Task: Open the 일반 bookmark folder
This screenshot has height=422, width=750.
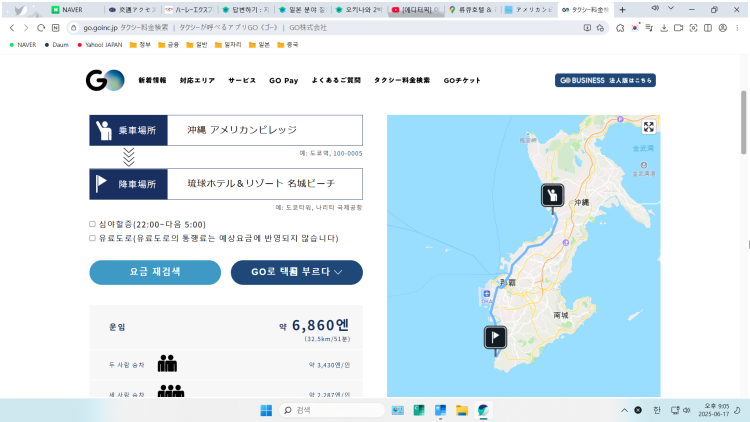Action: tap(197, 44)
